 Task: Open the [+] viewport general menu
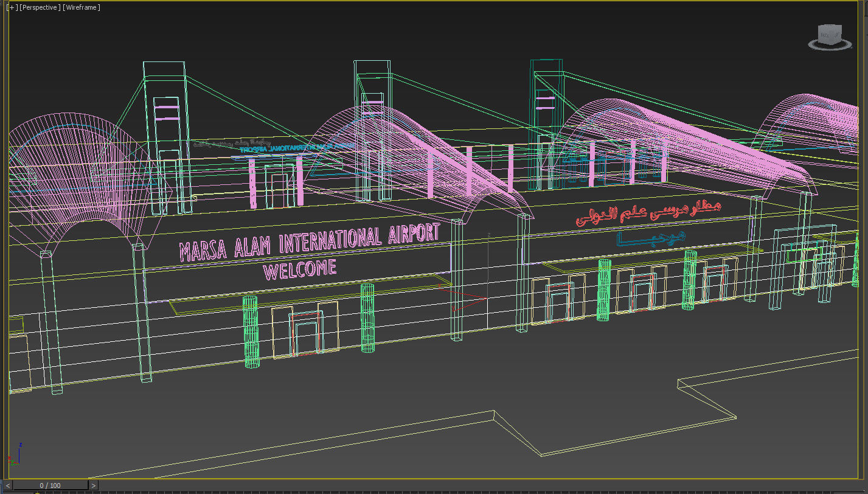[x=12, y=7]
